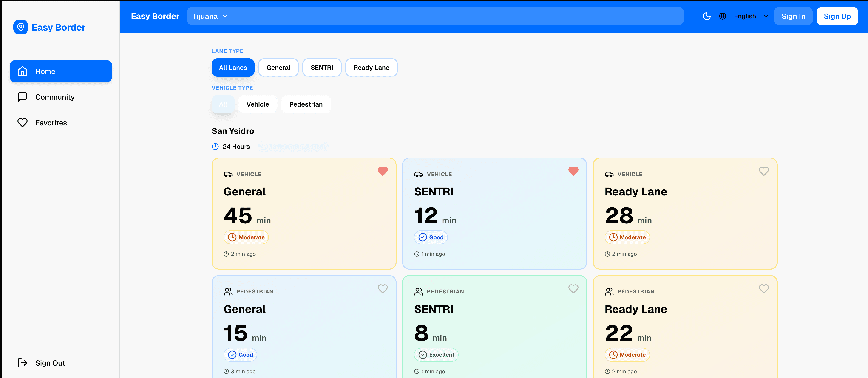The width and height of the screenshot is (868, 378).
Task: Click the globe language icon
Action: tap(722, 16)
